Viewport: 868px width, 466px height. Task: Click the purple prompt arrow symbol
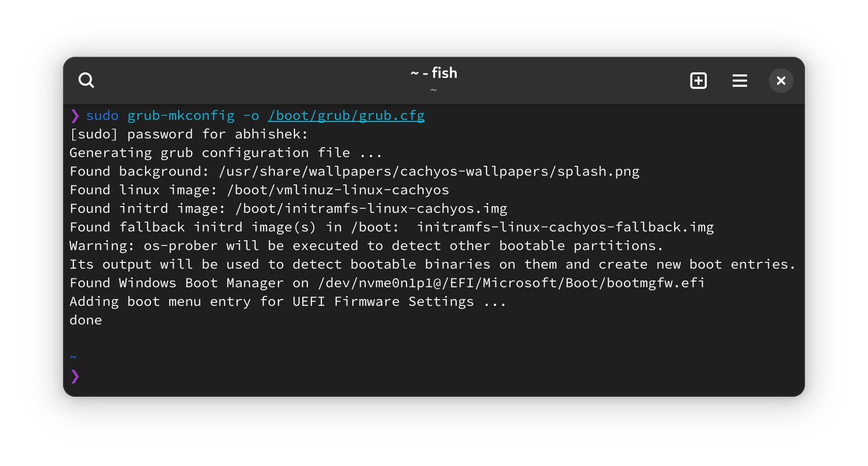pyautogui.click(x=74, y=377)
